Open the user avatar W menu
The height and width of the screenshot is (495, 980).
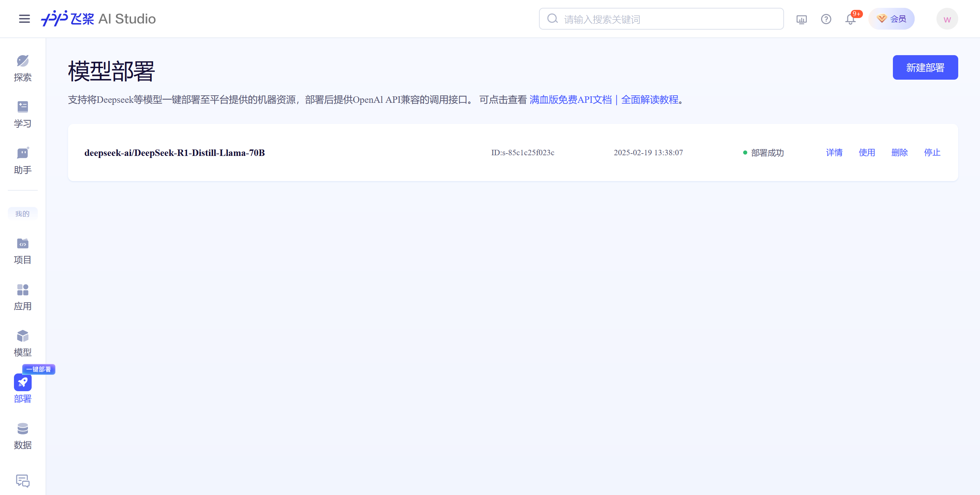947,19
